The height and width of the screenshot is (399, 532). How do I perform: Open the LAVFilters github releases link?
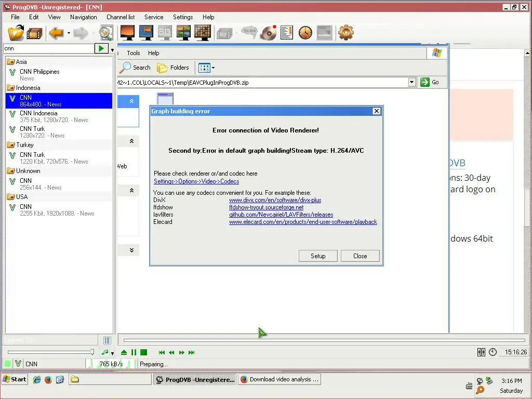(x=281, y=215)
